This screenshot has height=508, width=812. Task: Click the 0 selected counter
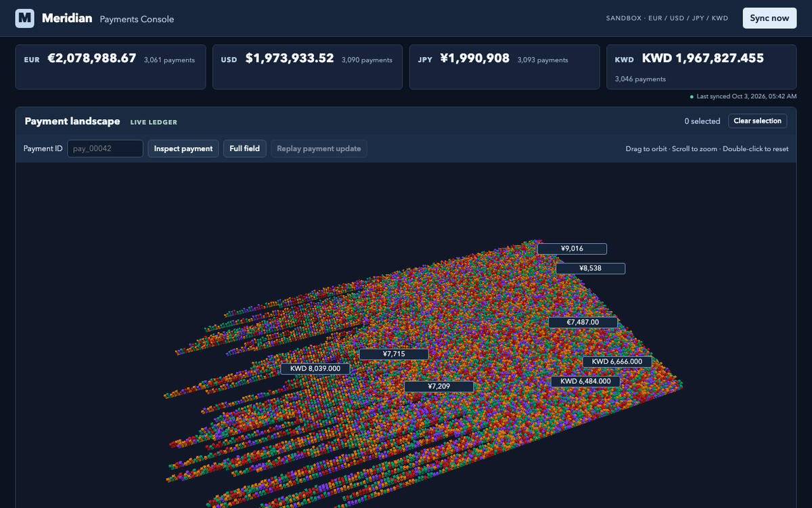click(702, 121)
